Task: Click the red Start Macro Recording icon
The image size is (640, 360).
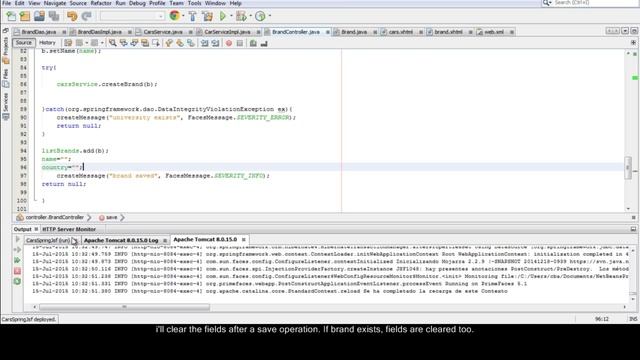Action: click(229, 43)
